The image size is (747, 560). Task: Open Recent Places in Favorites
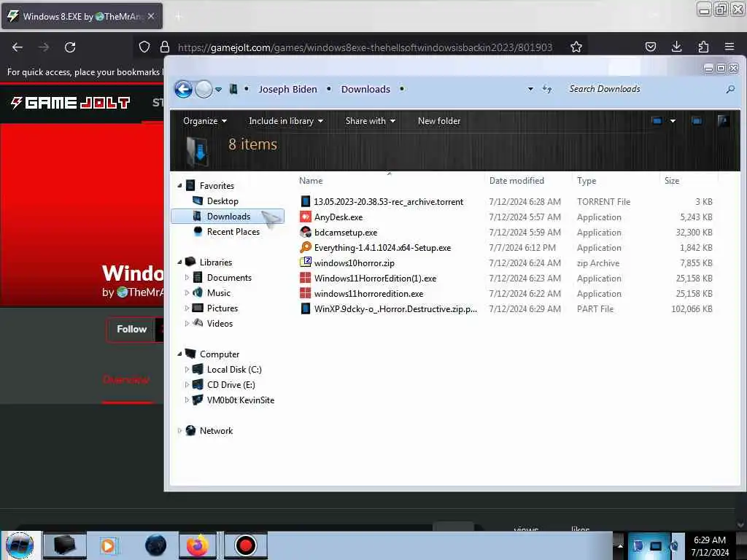pyautogui.click(x=233, y=231)
